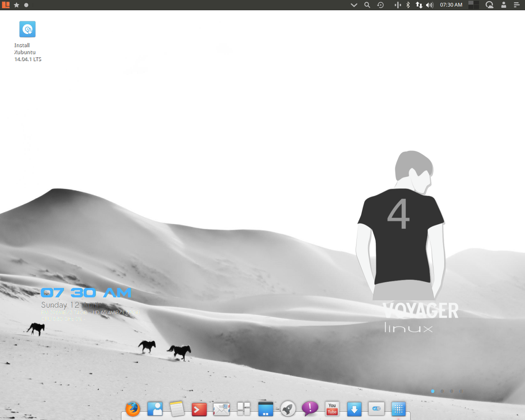
Task: Open the search magnifier in the top panel
Action: [367, 5]
